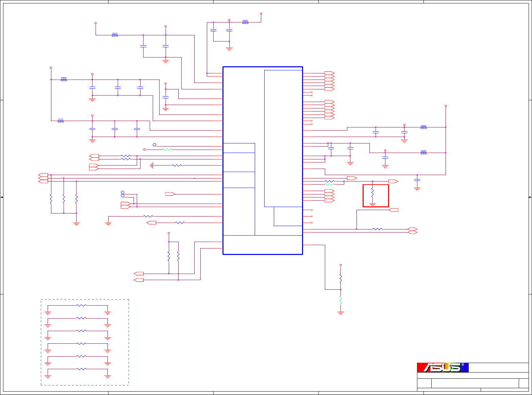Select the lower bidirectional port at the far right
Viewport: 532px width, 395px height.
[x=412, y=232]
